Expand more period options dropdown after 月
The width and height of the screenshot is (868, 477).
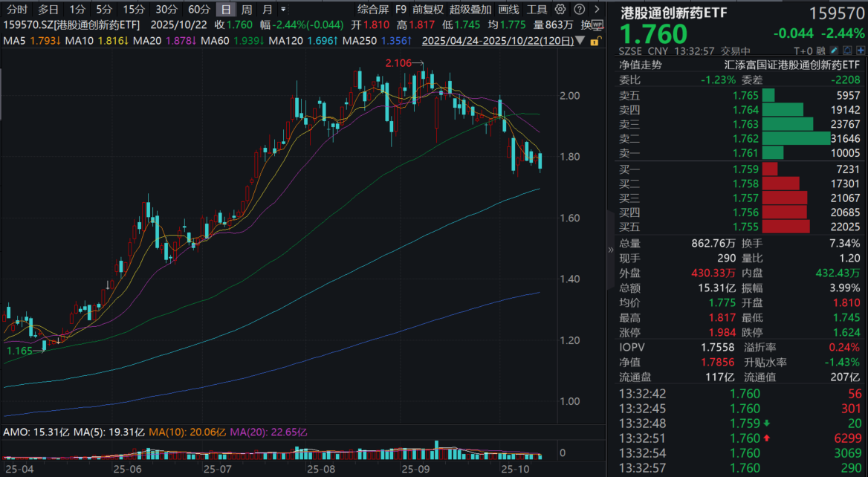(282, 10)
